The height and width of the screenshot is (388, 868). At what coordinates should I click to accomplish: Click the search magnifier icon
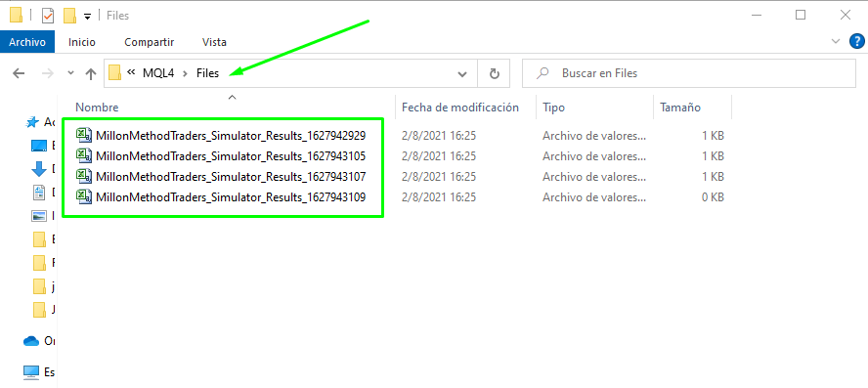tap(543, 73)
